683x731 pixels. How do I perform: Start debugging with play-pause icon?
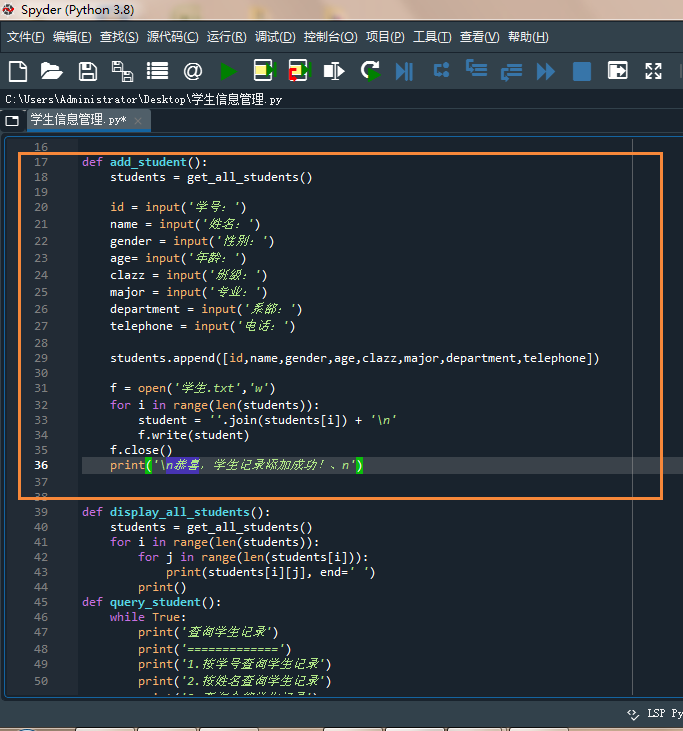pyautogui.click(x=404, y=71)
